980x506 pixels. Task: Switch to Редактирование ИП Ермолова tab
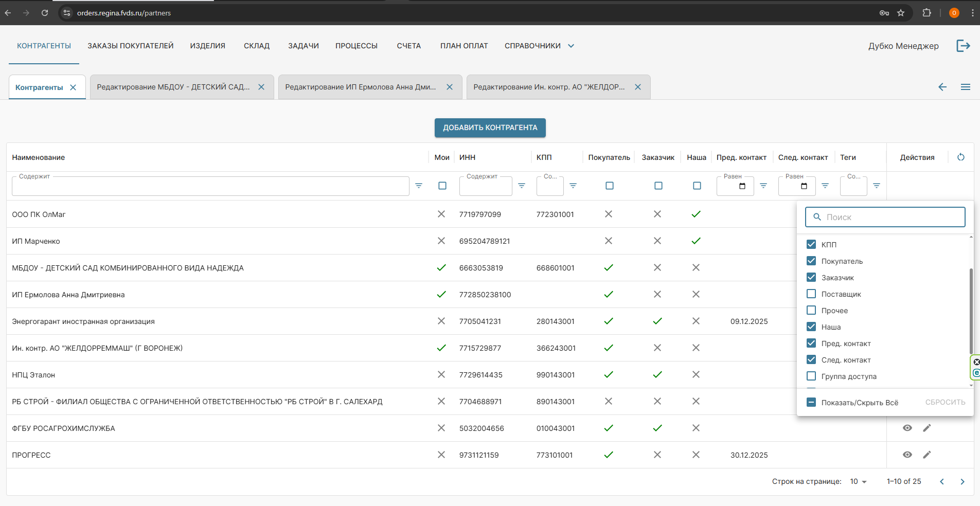pyautogui.click(x=361, y=87)
